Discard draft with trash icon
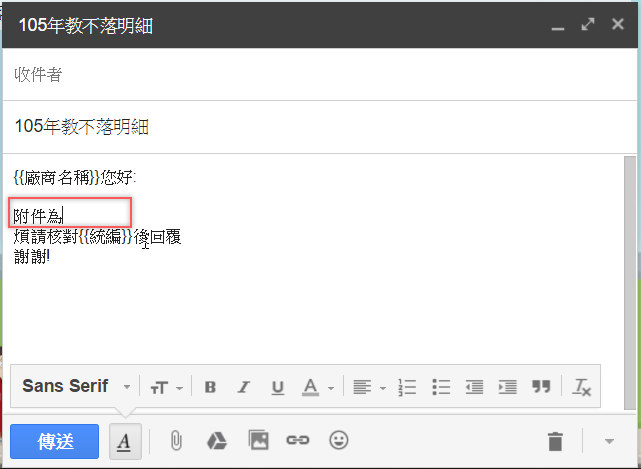641x469 pixels. point(555,441)
